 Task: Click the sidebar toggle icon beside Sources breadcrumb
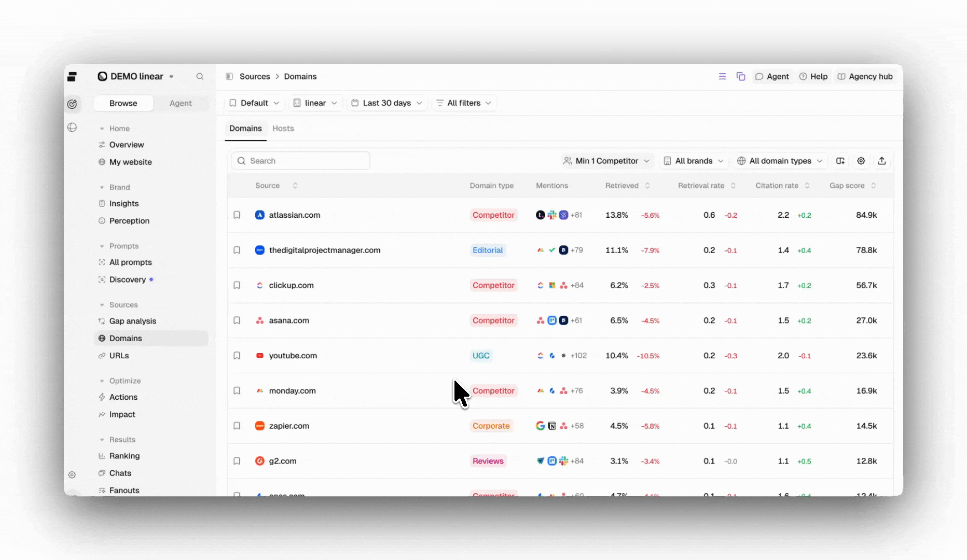pyautogui.click(x=229, y=76)
